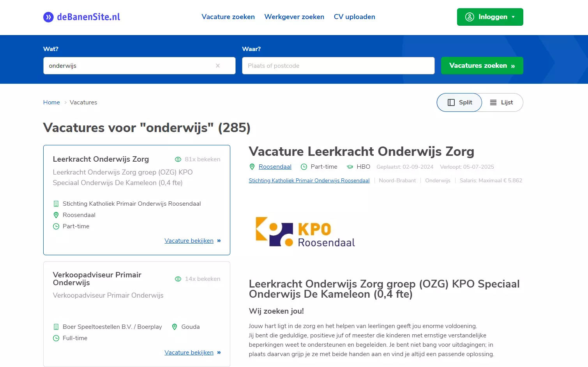Click the clock icon beside Part-time in the card
588x367 pixels.
56,226
